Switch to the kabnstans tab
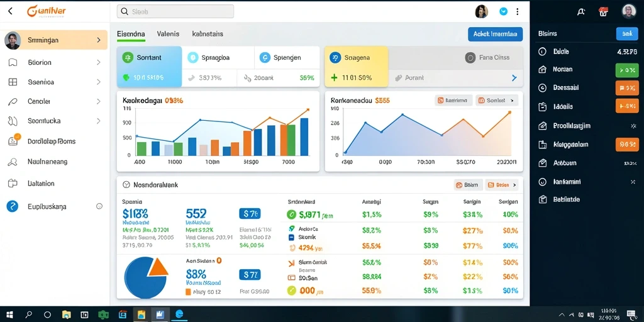The image size is (644, 322). 208,34
